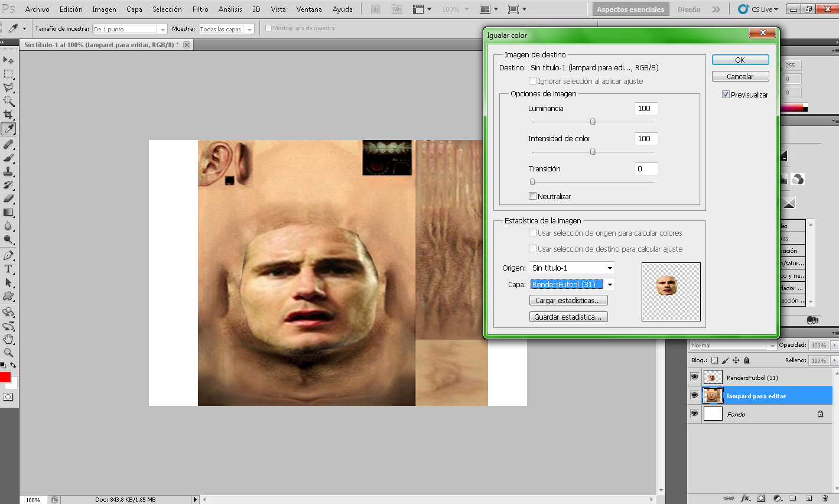Open Tamaño de muestra dropdown
This screenshot has height=504, width=839.
130,29
